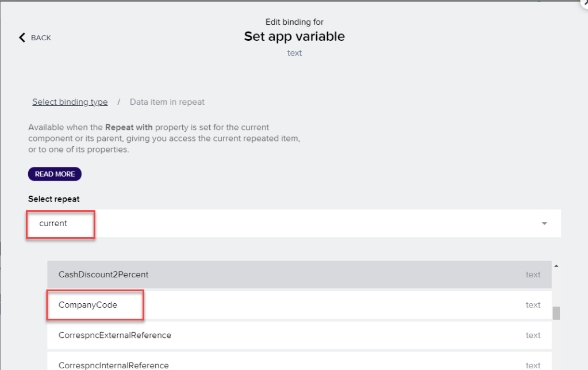The image size is (588, 370).
Task: Click the text type label beside CashDiscount2Percent
Action: pos(533,274)
